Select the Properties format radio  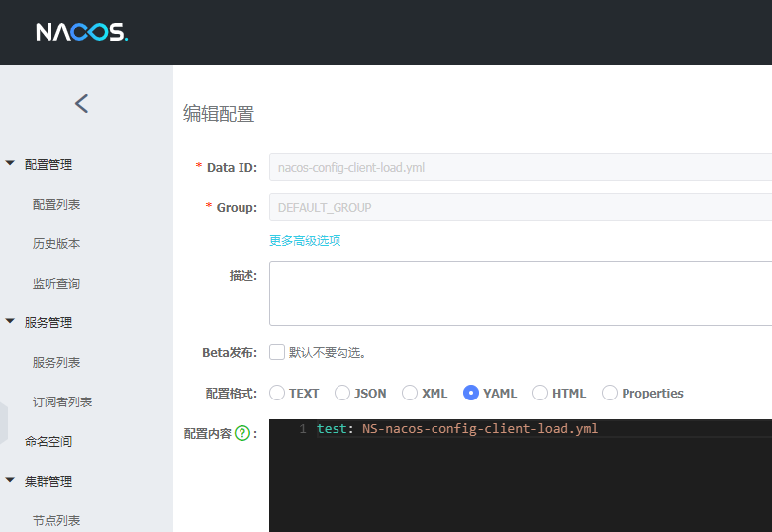(x=610, y=393)
